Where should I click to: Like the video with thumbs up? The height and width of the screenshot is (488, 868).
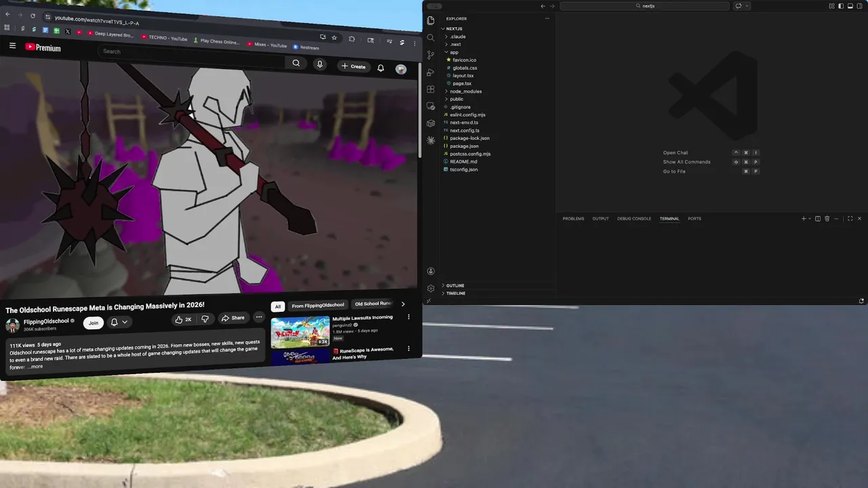(x=182, y=319)
